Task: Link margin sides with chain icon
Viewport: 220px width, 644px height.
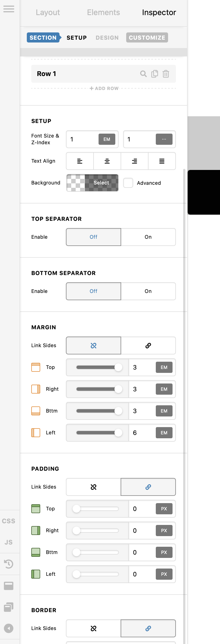Action: [148, 345]
